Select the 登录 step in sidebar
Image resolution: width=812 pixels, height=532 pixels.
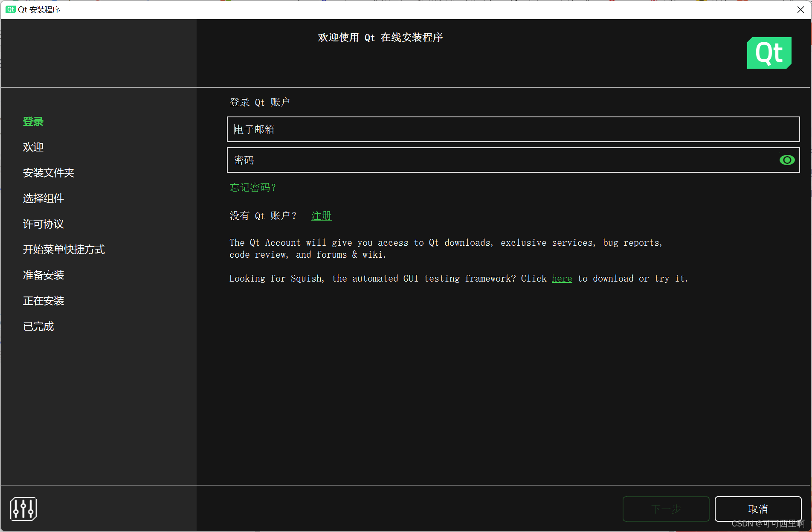tap(33, 122)
